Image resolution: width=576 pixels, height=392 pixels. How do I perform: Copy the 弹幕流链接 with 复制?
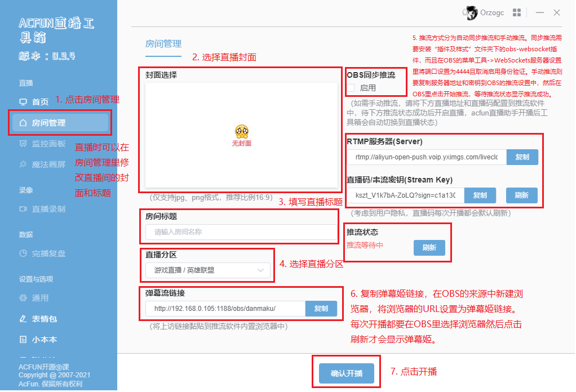(x=321, y=309)
